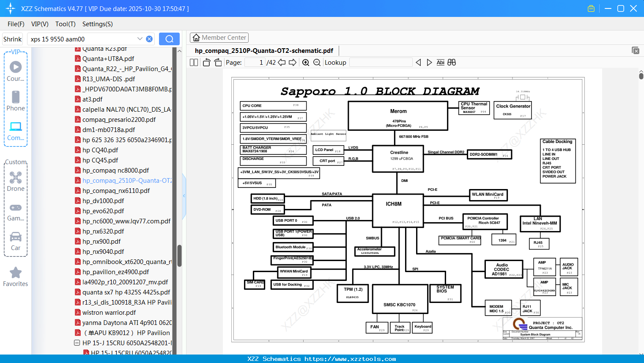Open the xzztools.com link in status bar
This screenshot has width=644, height=363.
click(x=350, y=359)
